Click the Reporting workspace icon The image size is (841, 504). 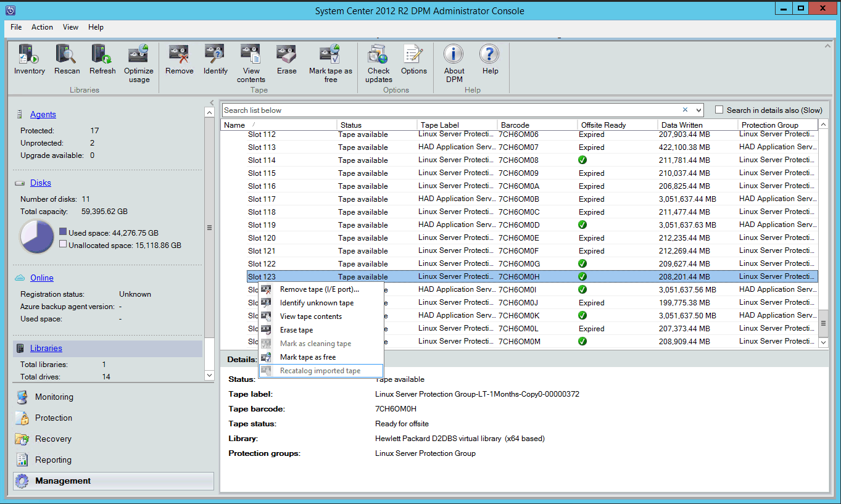tap(22, 460)
